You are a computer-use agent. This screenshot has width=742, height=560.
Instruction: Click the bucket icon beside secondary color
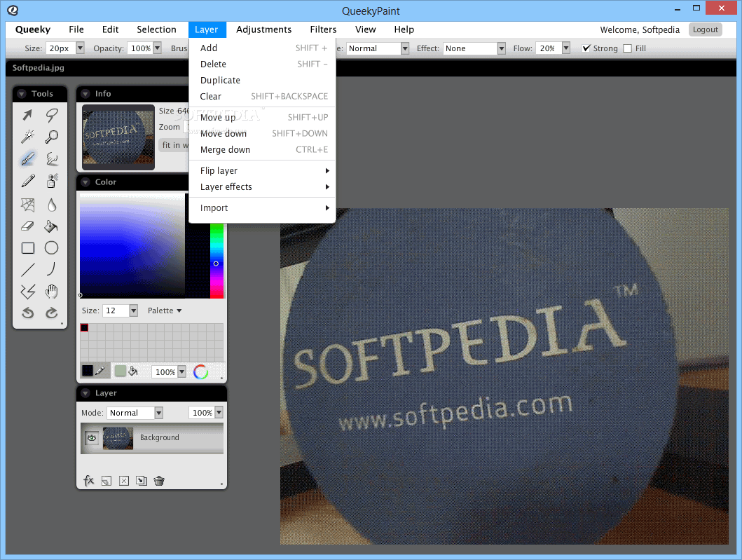click(133, 371)
